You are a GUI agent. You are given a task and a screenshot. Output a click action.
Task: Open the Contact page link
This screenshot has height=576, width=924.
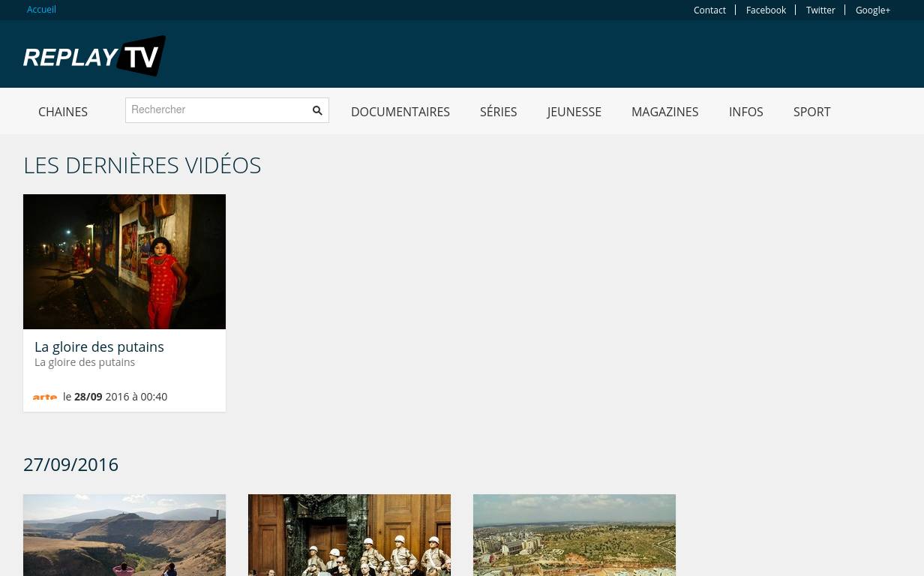click(709, 10)
